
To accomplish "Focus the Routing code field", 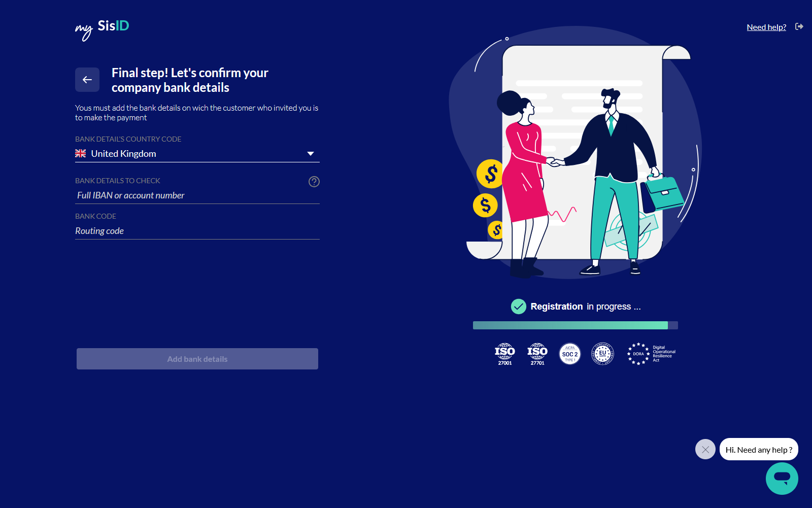I will (x=197, y=231).
